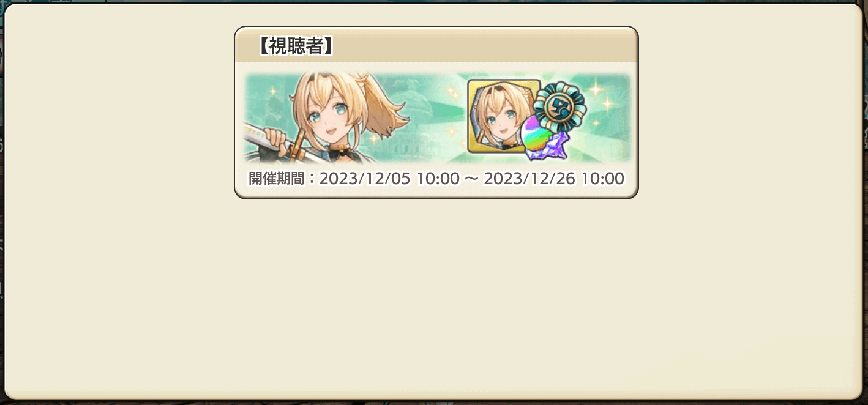868x405 pixels.
Task: Click the ～ separator between the dates
Action: pos(471,179)
